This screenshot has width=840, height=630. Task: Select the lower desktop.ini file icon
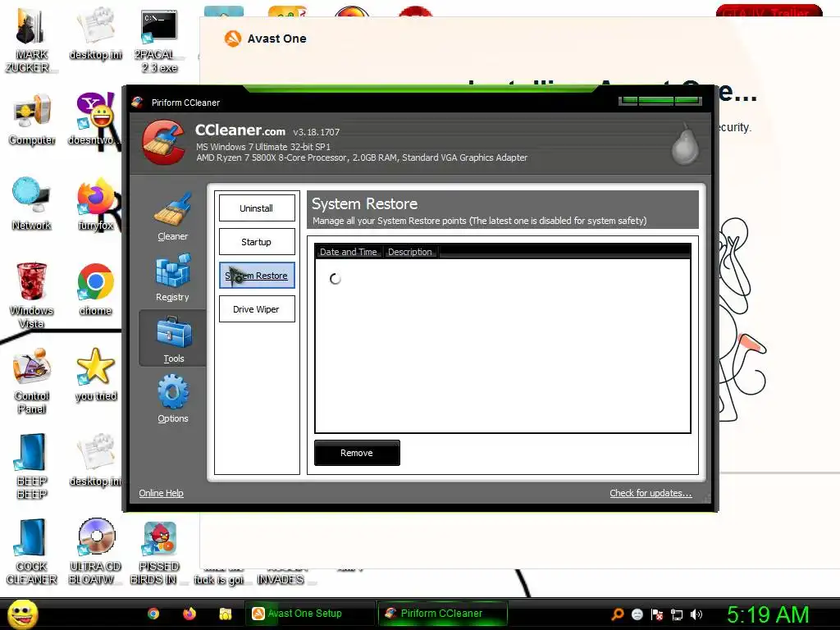point(95,460)
